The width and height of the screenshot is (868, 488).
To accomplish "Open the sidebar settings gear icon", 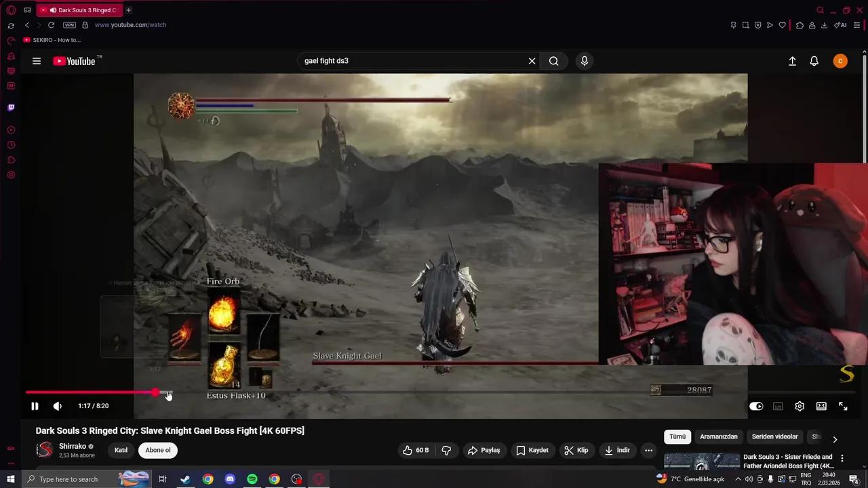I will (x=11, y=175).
